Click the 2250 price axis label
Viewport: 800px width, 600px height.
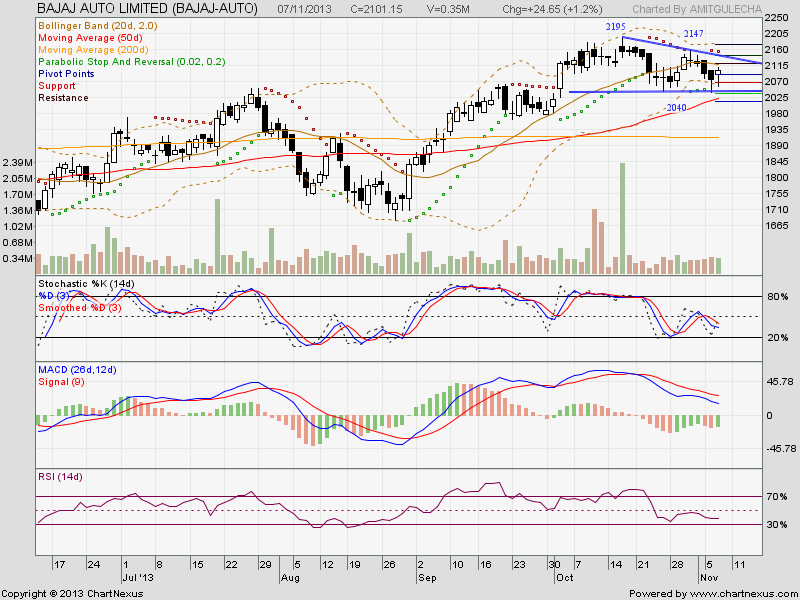tap(776, 18)
